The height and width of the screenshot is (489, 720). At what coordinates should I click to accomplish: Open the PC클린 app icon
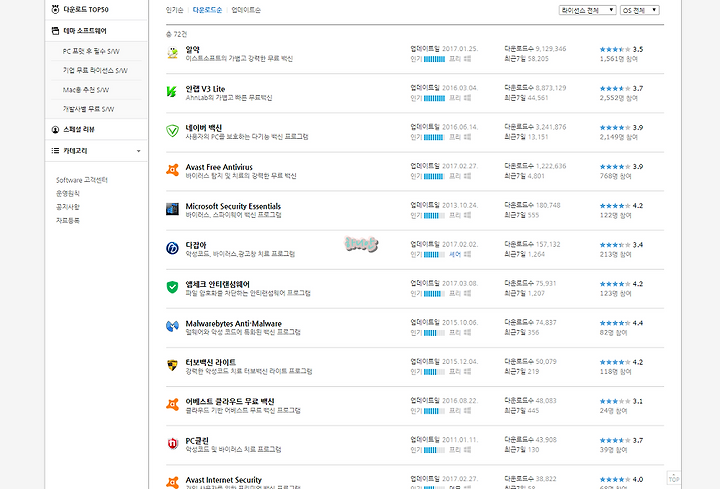coord(172,444)
